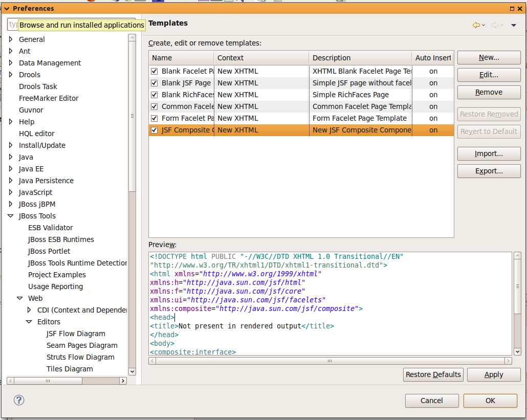
Task: Click the New... template button
Action: point(489,58)
